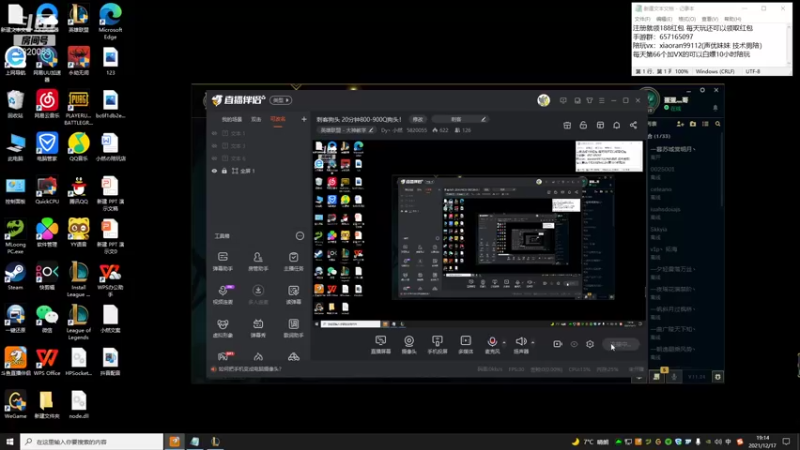Open the 房管助手 tool
The width and height of the screenshot is (800, 450).
pos(258,261)
